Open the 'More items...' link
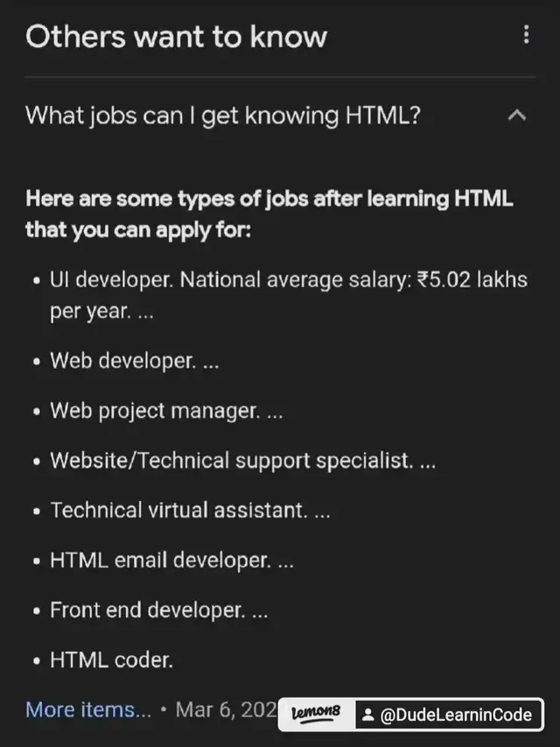The height and width of the screenshot is (747, 560). coord(88,709)
